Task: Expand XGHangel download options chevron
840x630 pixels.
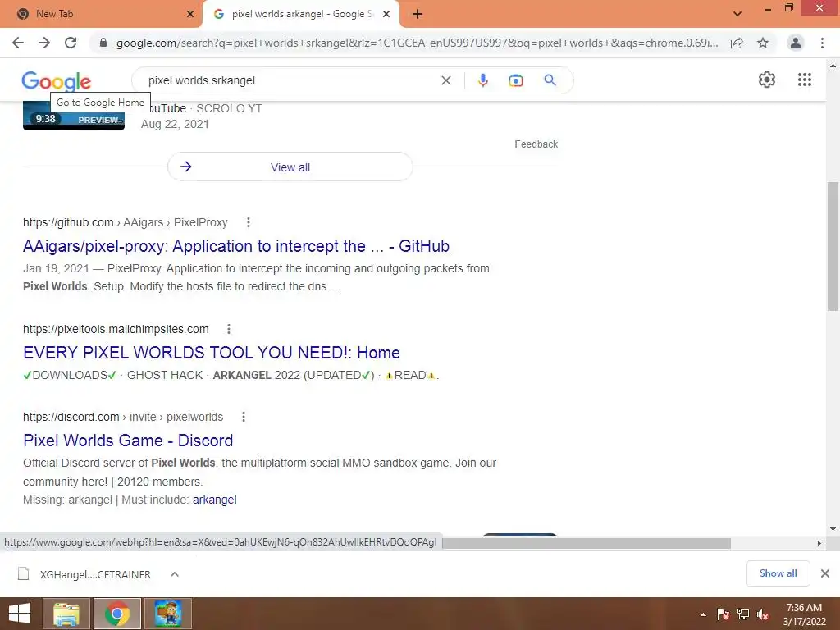Action: (x=175, y=574)
